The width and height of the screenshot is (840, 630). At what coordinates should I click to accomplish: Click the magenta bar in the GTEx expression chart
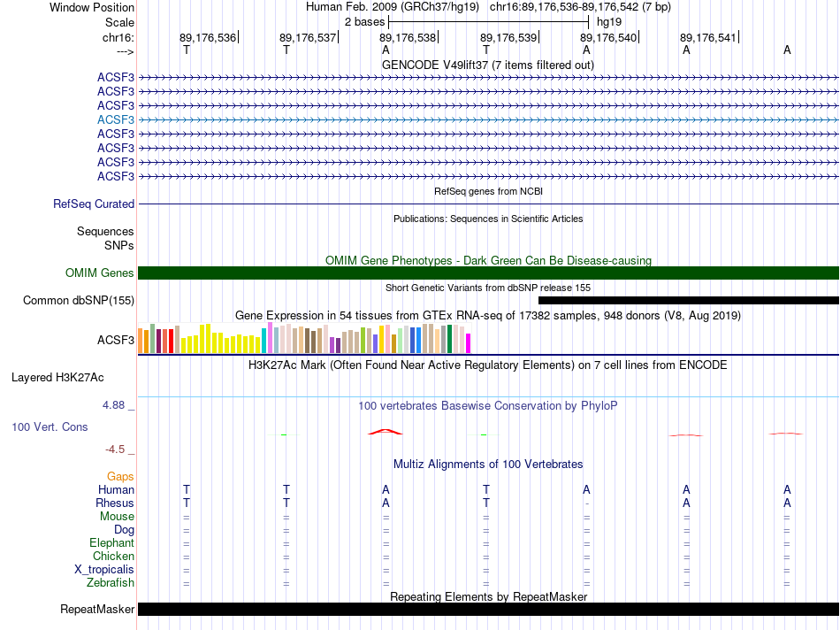pos(469,343)
